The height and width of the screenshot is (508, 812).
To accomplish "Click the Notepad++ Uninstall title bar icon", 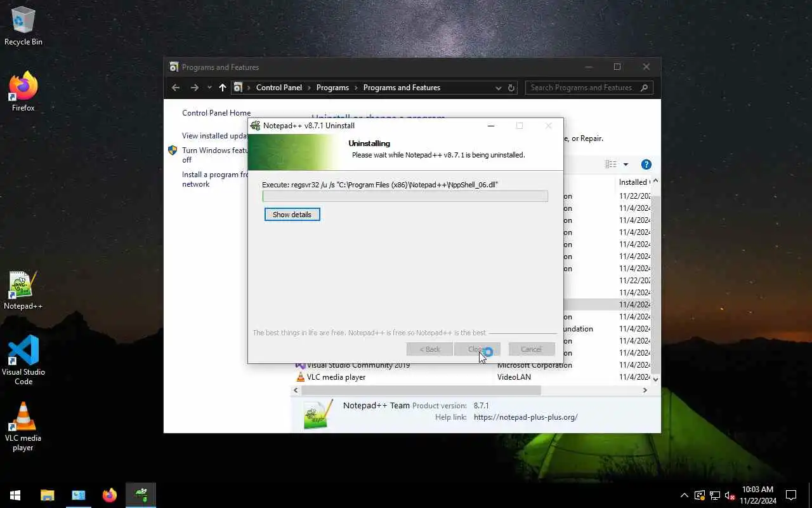I will tap(256, 126).
